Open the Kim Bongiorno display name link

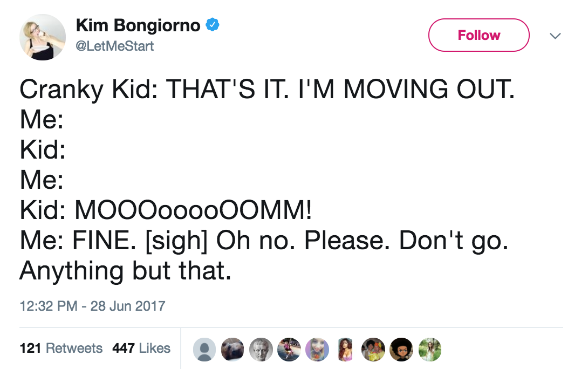point(138,25)
